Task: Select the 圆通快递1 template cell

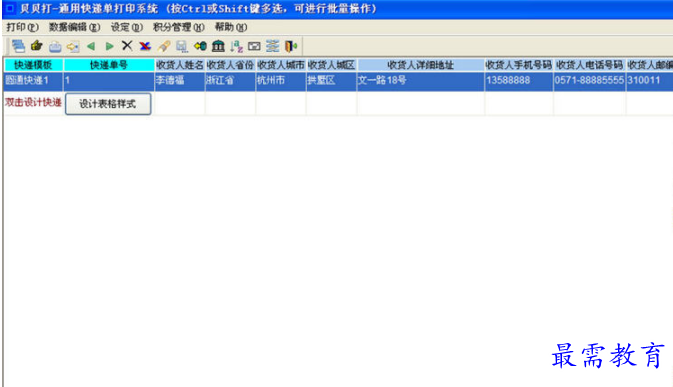Action: point(33,81)
